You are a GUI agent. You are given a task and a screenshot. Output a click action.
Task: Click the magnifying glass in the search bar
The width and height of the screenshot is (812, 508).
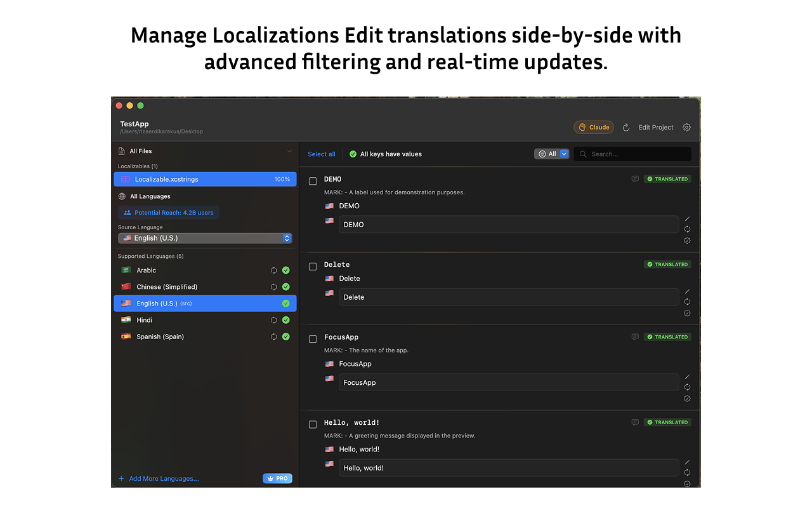click(582, 154)
